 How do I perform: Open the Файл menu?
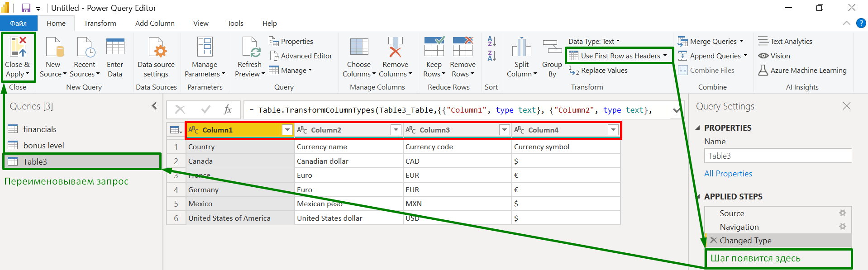[x=19, y=23]
